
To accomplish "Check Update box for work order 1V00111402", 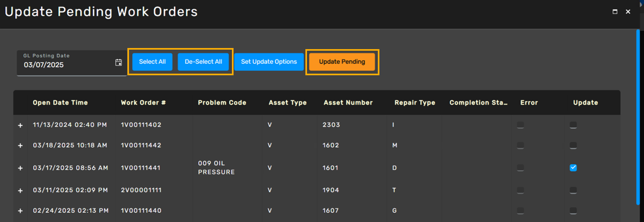I will pyautogui.click(x=573, y=125).
